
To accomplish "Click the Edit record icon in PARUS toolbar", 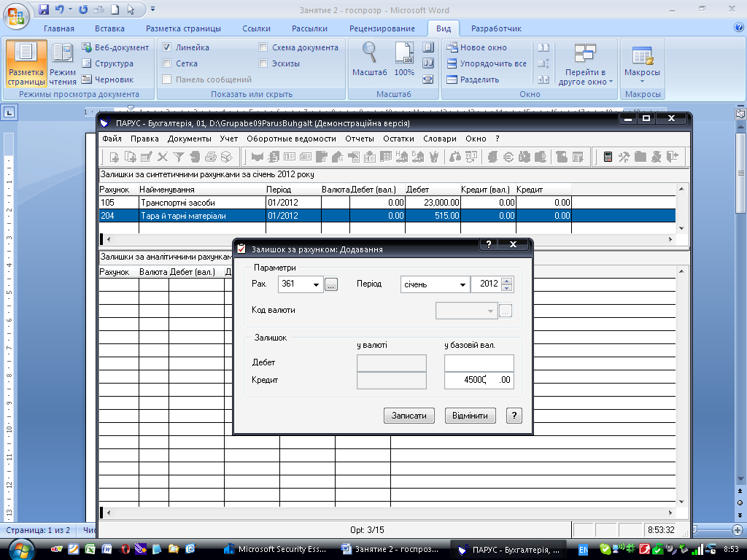I will click(x=146, y=157).
